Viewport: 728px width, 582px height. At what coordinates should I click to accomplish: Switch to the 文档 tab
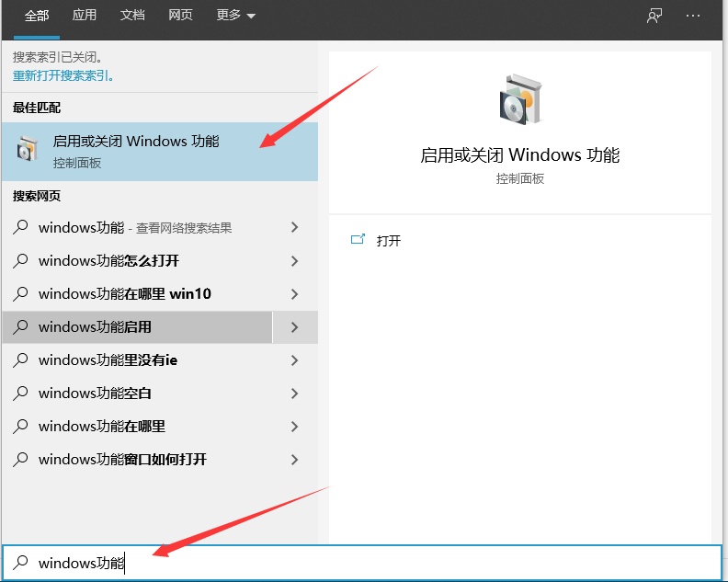pyautogui.click(x=132, y=16)
